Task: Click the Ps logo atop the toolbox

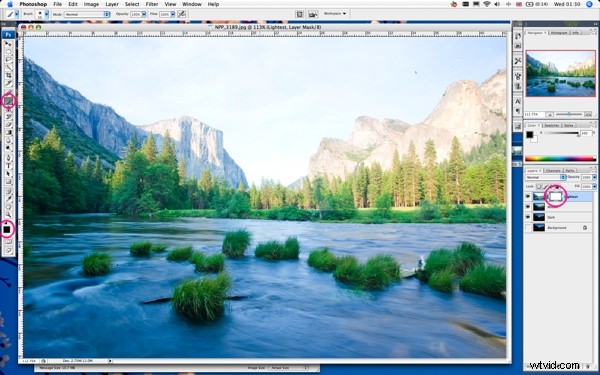Action: 8,35
